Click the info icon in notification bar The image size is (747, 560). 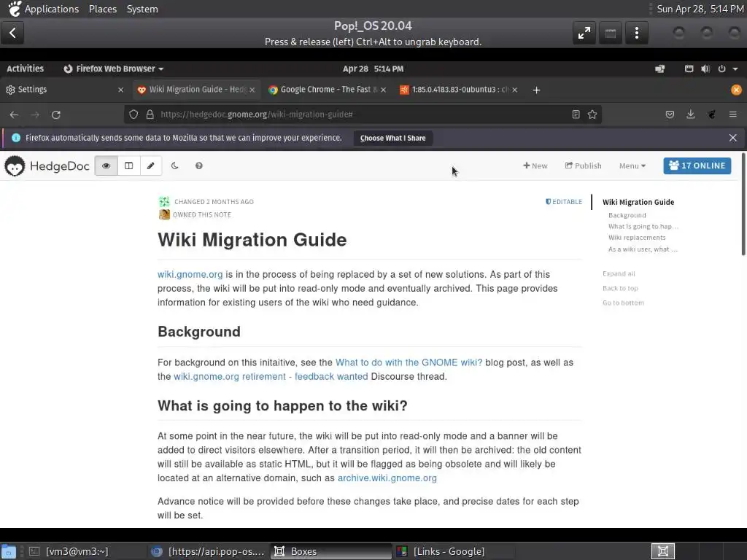pyautogui.click(x=16, y=138)
